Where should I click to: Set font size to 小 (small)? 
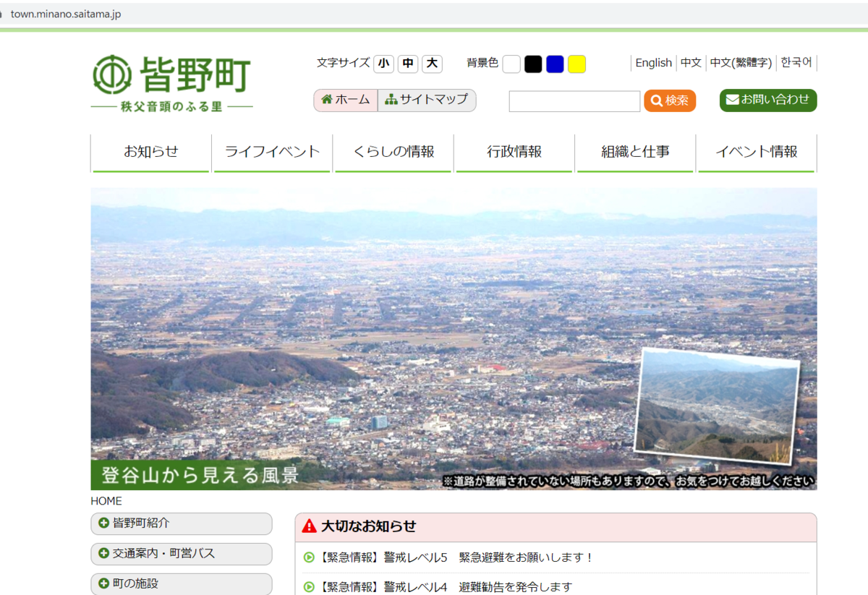pos(383,64)
